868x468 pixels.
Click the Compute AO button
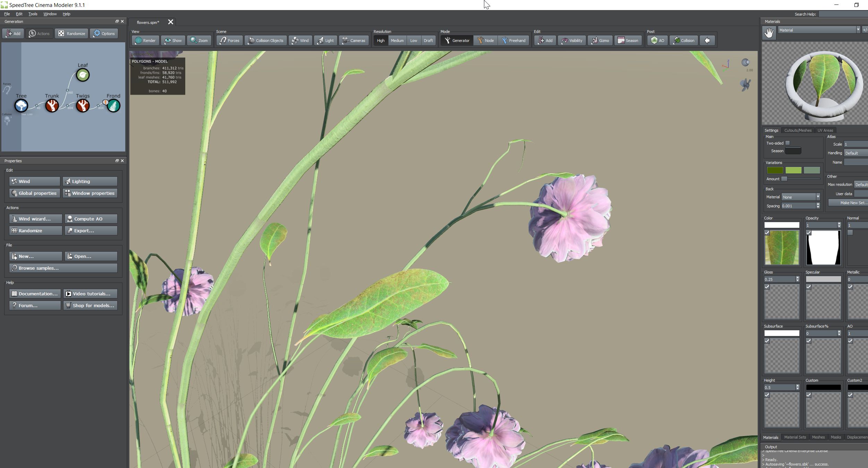[91, 219]
